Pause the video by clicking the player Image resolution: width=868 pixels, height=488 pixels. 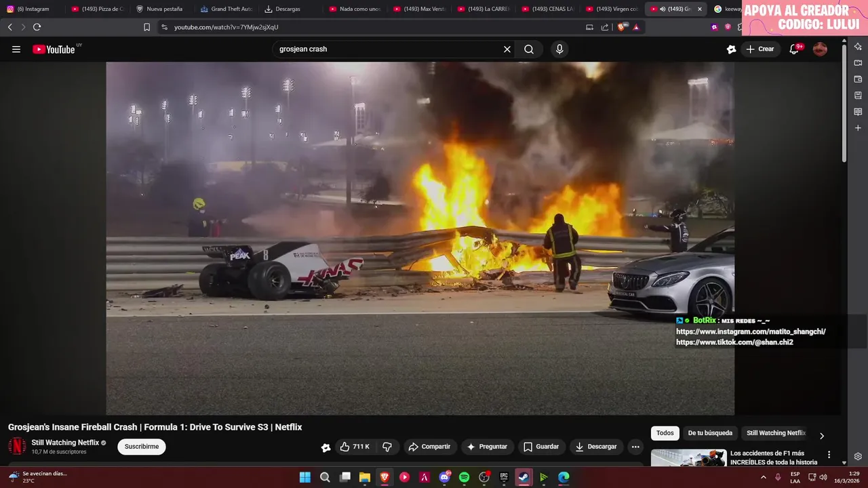tap(420, 238)
